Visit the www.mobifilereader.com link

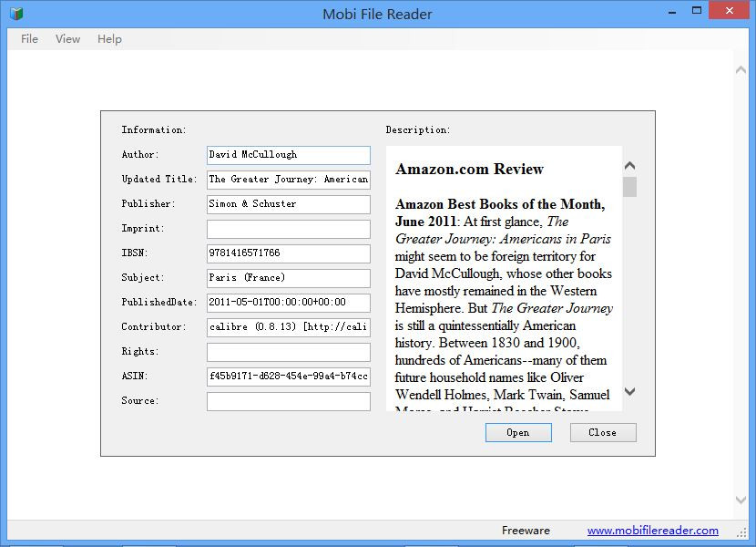653,531
